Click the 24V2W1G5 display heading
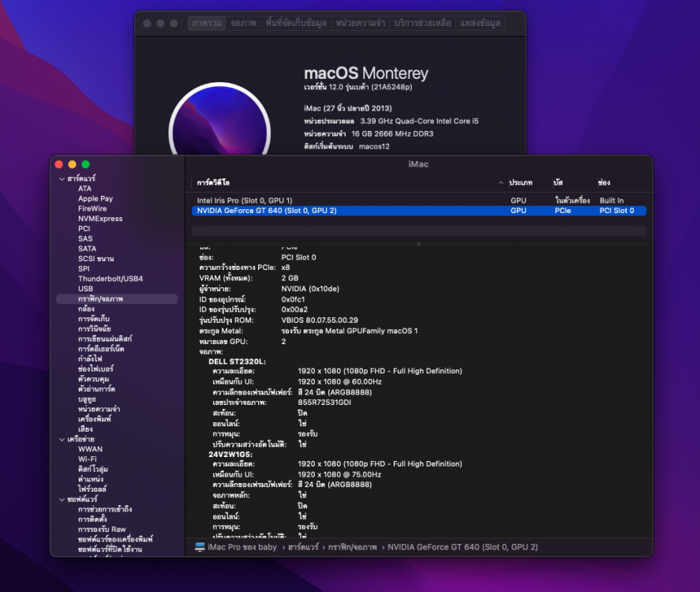Viewport: 700px width, 592px height. [x=230, y=455]
